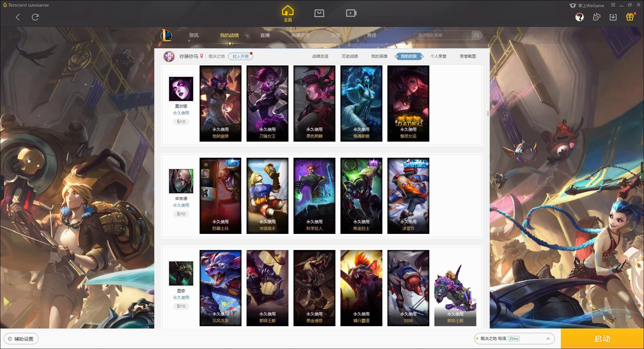This screenshot has width=644, height=349.
Task: Expand the 裁决之地 电信 server dropdown
Action: (x=514, y=339)
